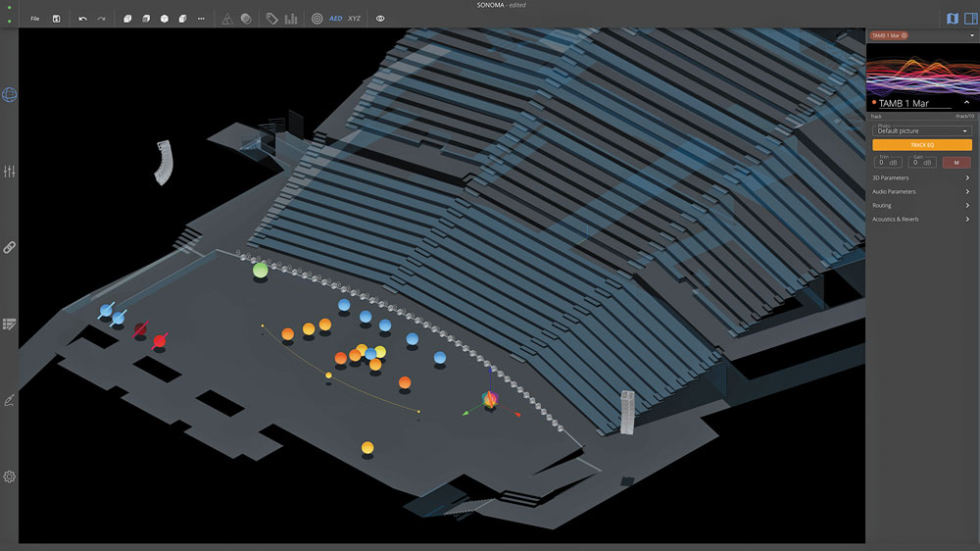Open settings gear in left sidebar
This screenshot has width=980, height=551.
(10, 476)
